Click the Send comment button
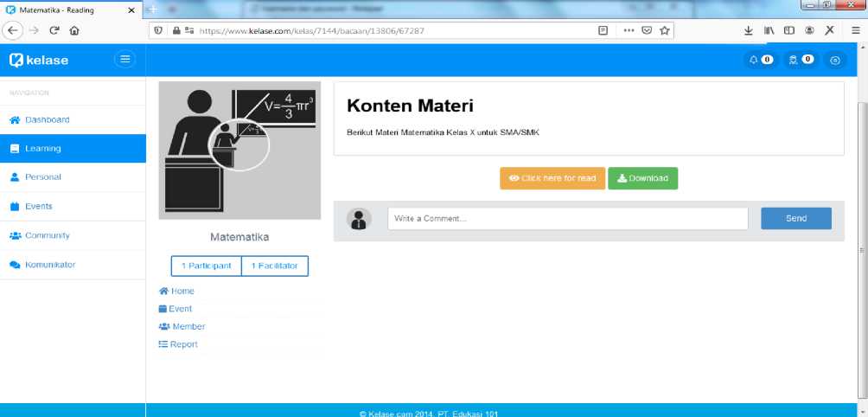868x417 pixels. click(796, 218)
